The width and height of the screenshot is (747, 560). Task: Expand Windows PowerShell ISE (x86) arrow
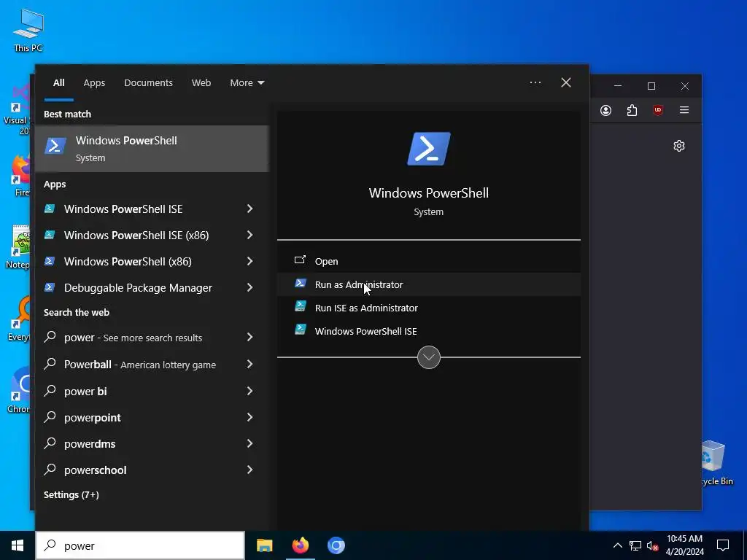[249, 235]
